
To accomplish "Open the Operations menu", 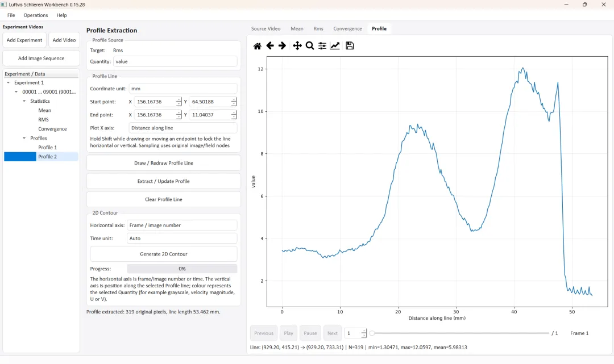I will (x=36, y=15).
